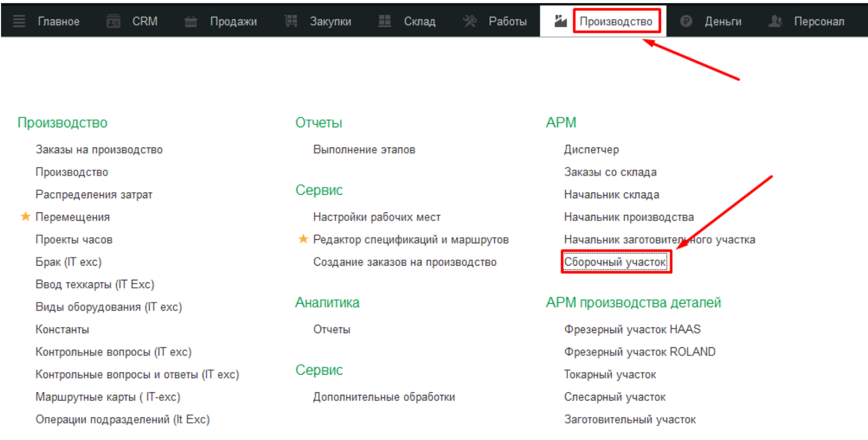Open the Производство section tab
This screenshot has width=868, height=440.
pos(616,21)
